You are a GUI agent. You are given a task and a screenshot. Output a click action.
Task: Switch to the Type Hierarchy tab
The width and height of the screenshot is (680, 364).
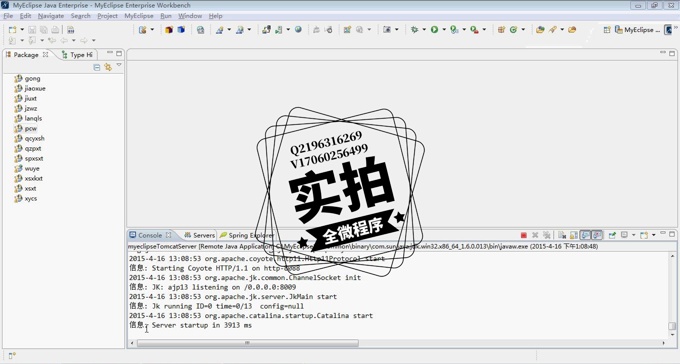(77, 55)
